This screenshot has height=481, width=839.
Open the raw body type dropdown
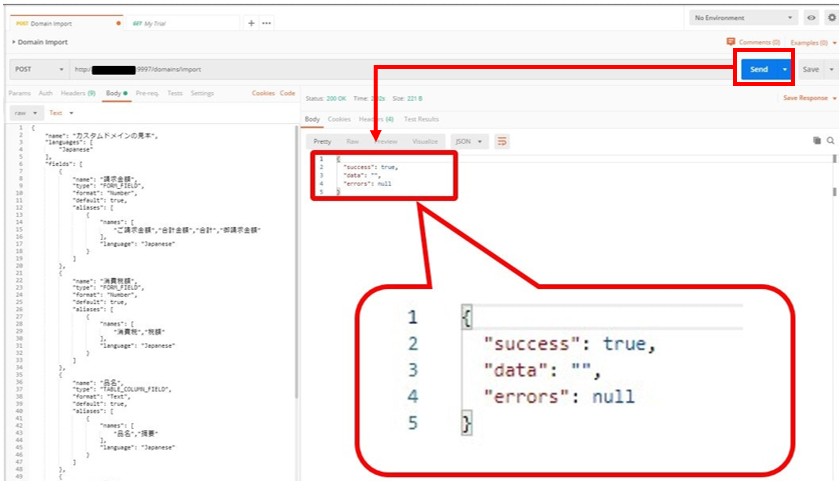(26, 113)
